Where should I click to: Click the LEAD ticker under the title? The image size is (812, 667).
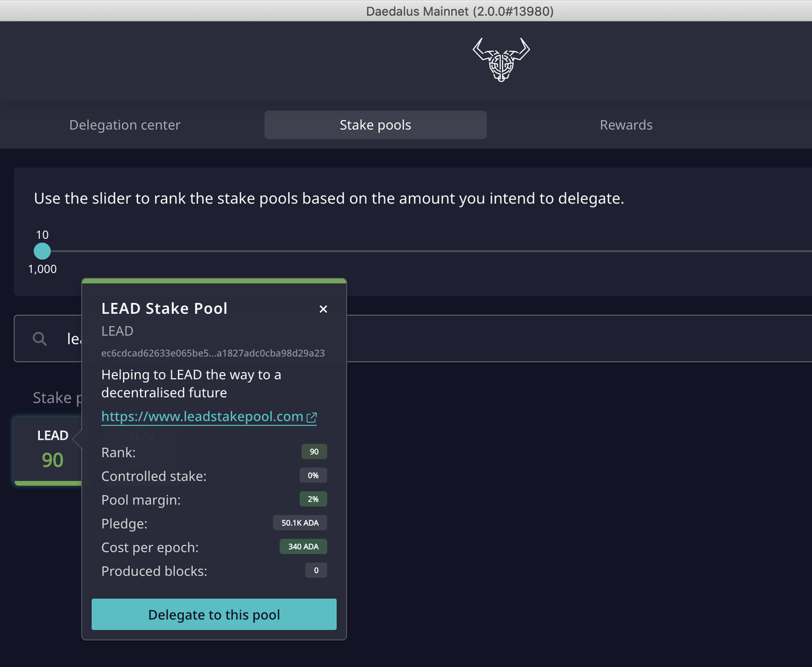(x=117, y=331)
